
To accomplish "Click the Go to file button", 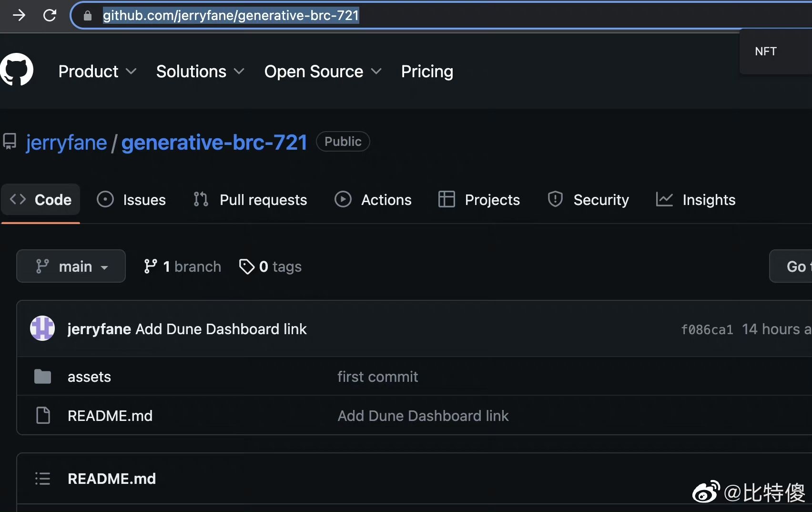I will [791, 266].
